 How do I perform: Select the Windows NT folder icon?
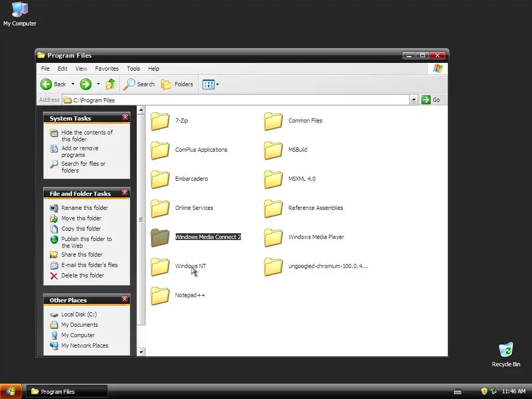[x=160, y=267]
